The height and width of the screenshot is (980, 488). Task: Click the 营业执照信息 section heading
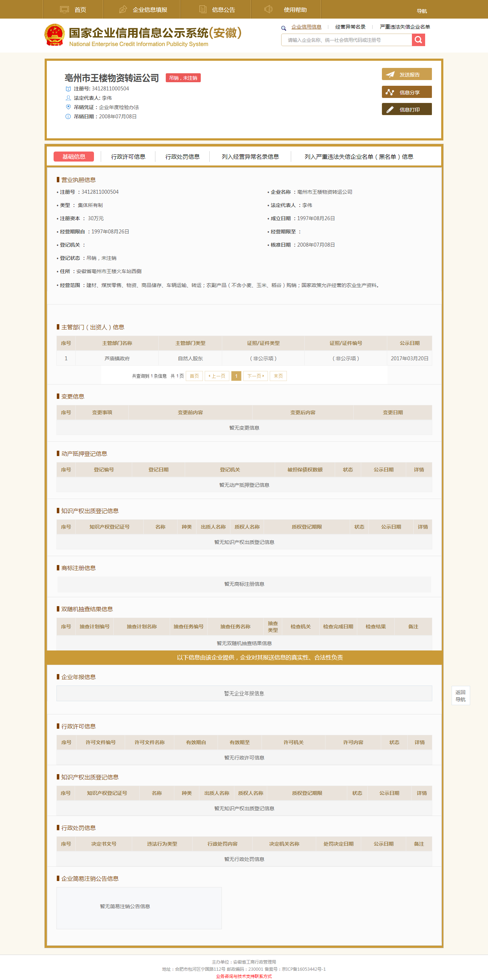(x=78, y=180)
